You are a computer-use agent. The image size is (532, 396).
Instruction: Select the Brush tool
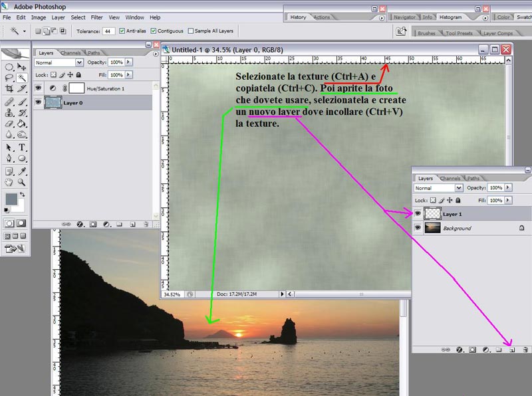tap(22, 102)
